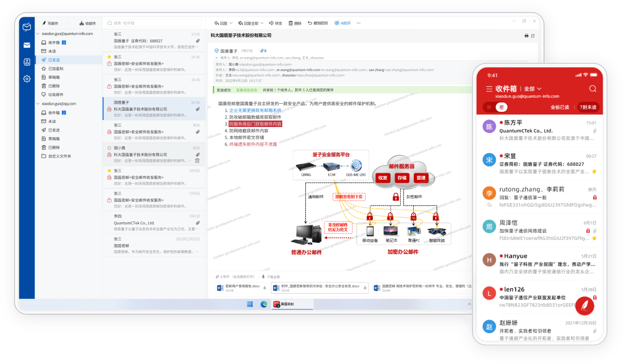The width and height of the screenshot is (624, 364).
Task: Select the 草稿箱 folder under quantum-info account
Action: [54, 77]
